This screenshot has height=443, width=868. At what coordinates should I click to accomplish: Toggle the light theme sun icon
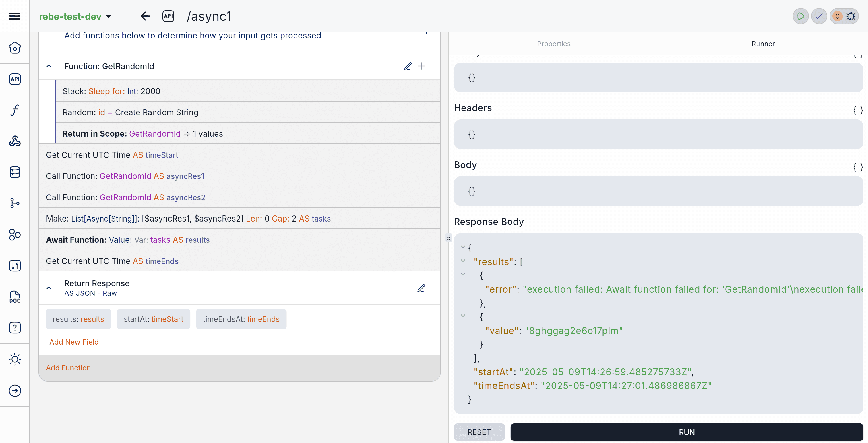pos(14,359)
